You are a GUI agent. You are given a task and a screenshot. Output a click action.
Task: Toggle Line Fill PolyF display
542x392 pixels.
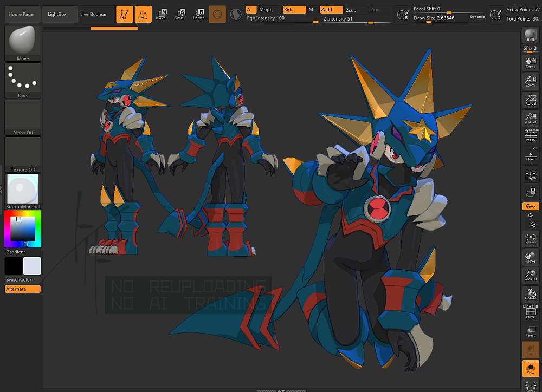531,312
